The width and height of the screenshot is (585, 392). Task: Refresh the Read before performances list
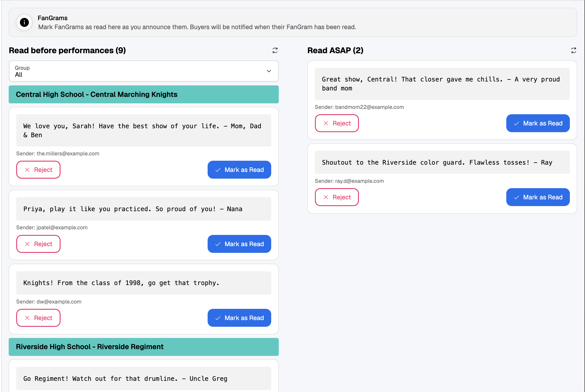(275, 50)
